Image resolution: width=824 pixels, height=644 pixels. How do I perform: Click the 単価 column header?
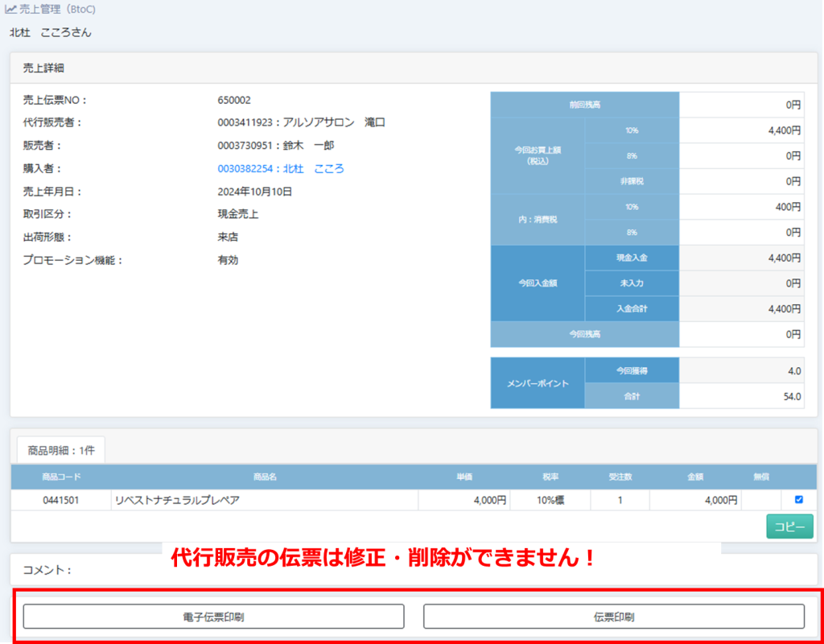click(x=464, y=477)
